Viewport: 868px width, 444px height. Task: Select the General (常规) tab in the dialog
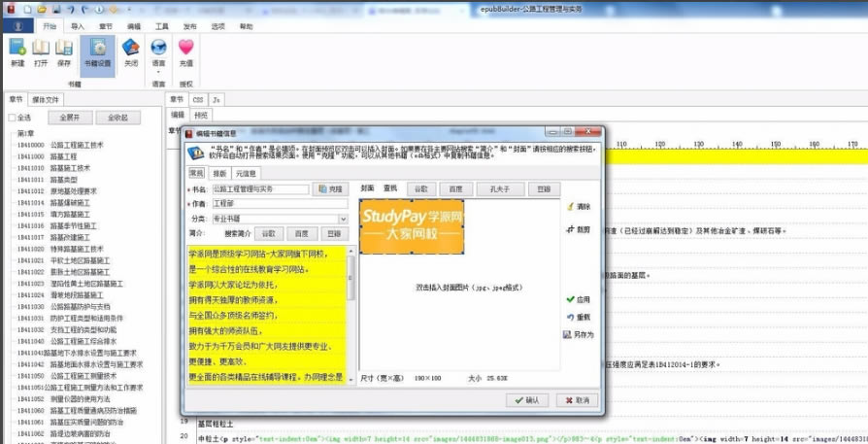pos(196,173)
